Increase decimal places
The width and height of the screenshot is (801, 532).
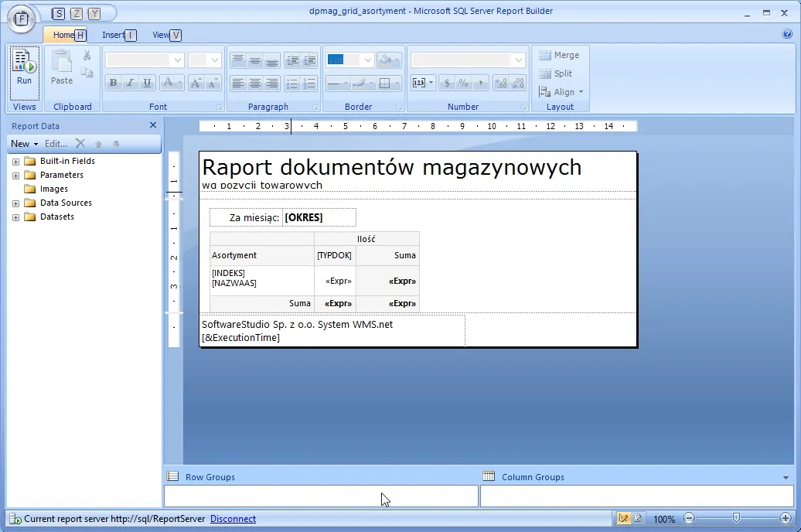point(501,83)
